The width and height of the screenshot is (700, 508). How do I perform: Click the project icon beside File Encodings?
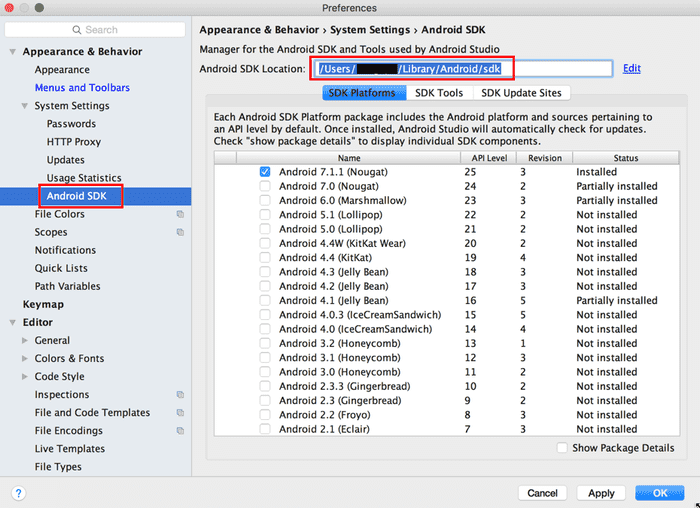click(180, 431)
